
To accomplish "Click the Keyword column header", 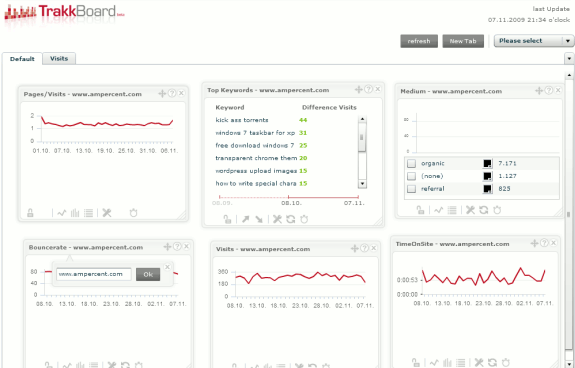I will tap(230, 107).
